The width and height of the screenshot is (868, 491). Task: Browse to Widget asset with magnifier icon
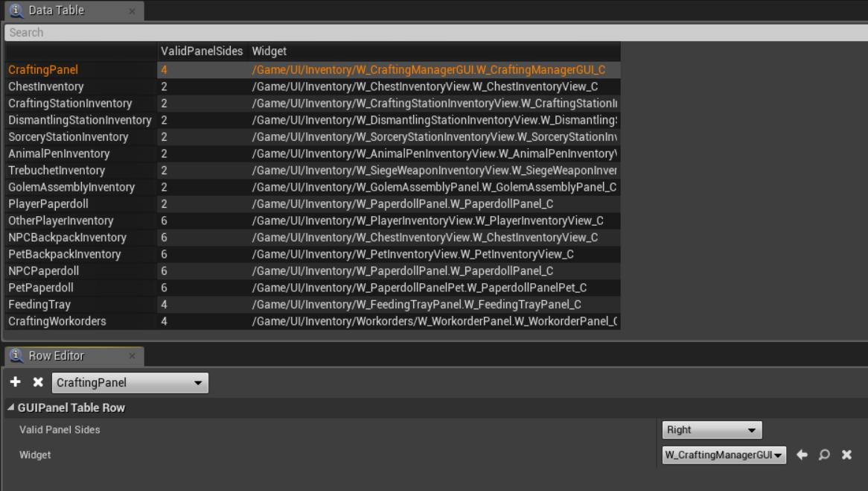pos(824,454)
